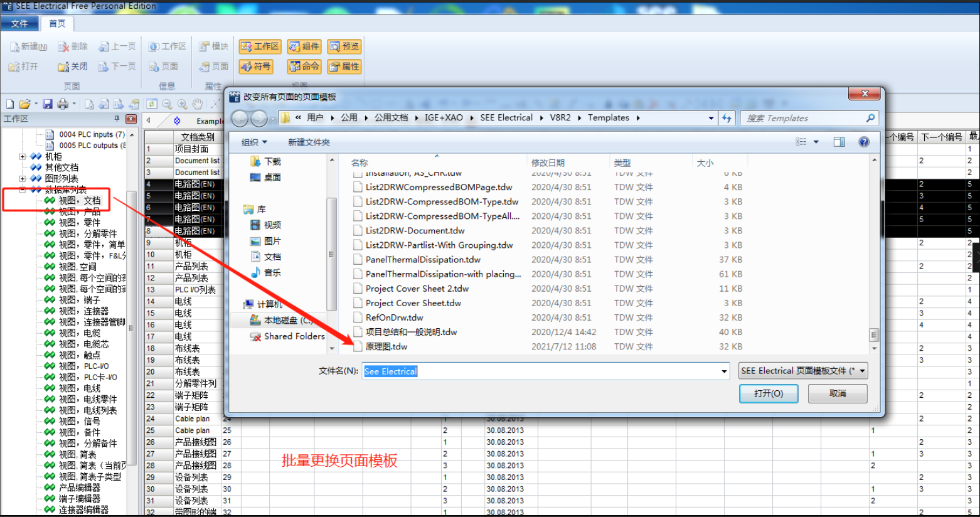Click the zoom in magnifier icon
The height and width of the screenshot is (517, 980).
click(x=182, y=104)
